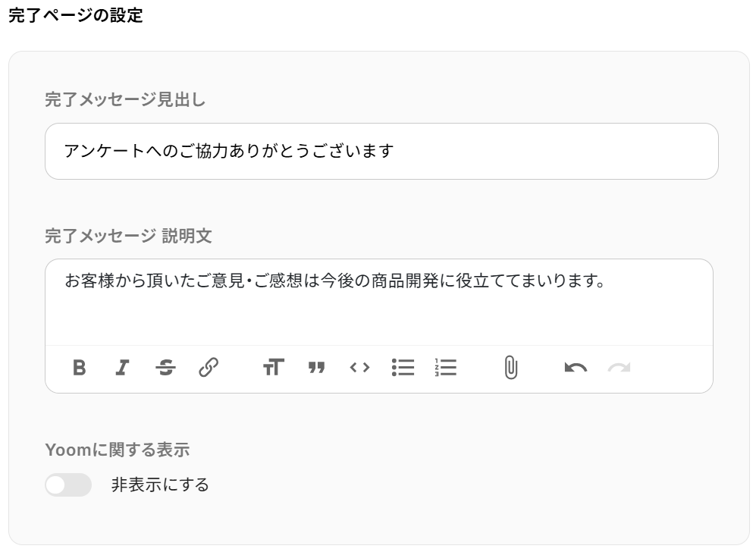756x552 pixels.
Task: Attach a file with paperclip icon
Action: pos(511,368)
